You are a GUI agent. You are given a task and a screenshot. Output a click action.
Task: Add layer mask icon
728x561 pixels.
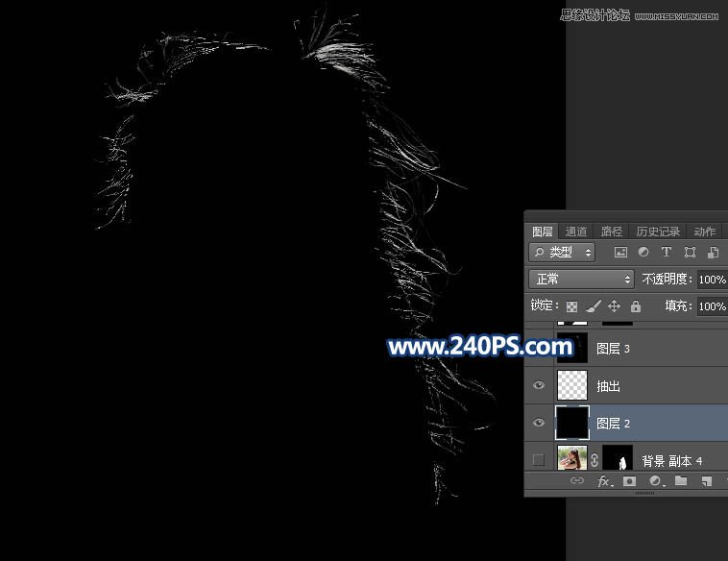point(630,481)
